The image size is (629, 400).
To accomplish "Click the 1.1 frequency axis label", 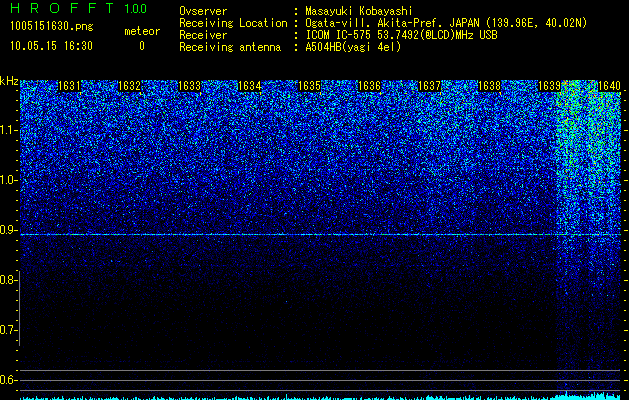I will coord(9,130).
